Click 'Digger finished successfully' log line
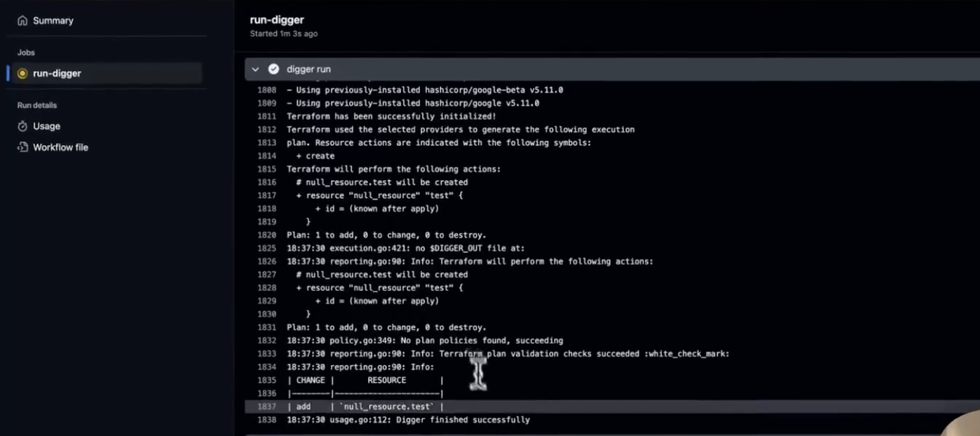This screenshot has height=436, width=980. (408, 420)
